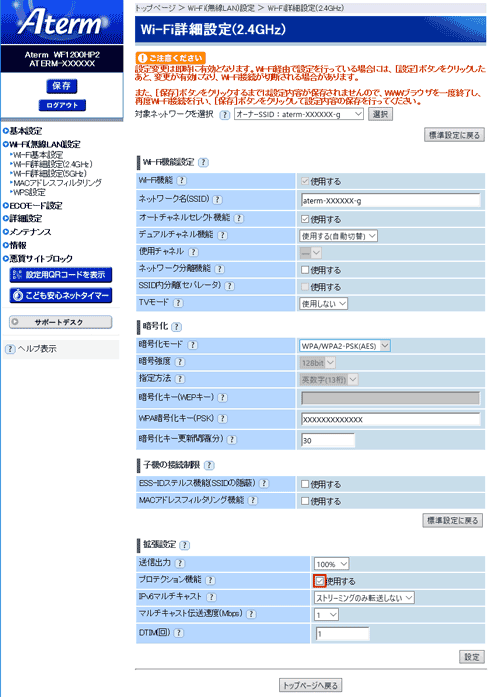The height and width of the screenshot is (697, 500).
Task: Open help for TVモード
Action: 178,303
